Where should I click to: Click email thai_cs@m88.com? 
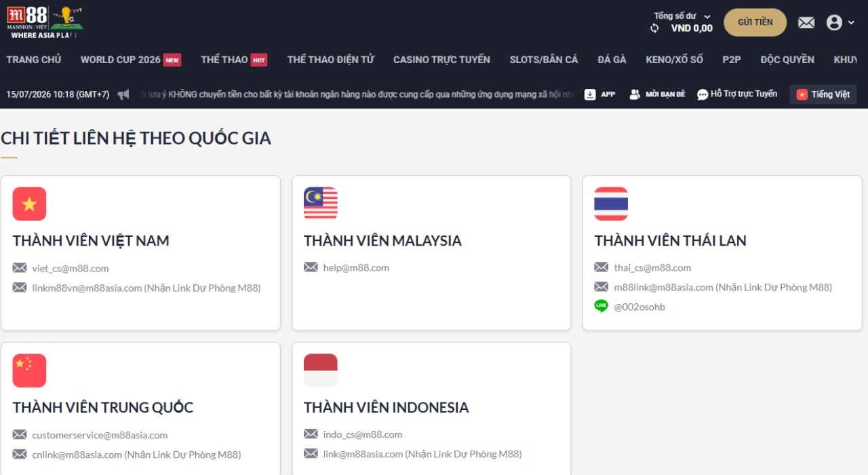pos(652,267)
